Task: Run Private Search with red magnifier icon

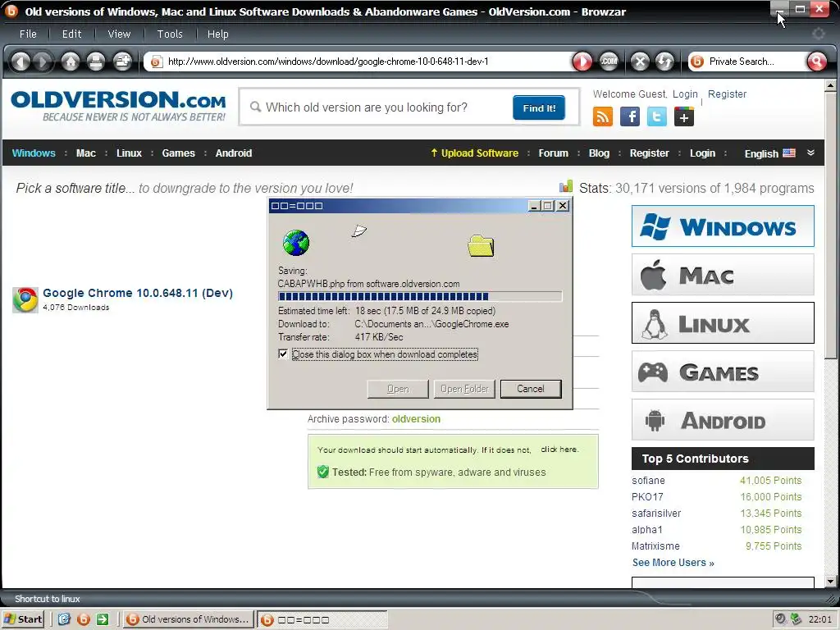Action: [816, 62]
